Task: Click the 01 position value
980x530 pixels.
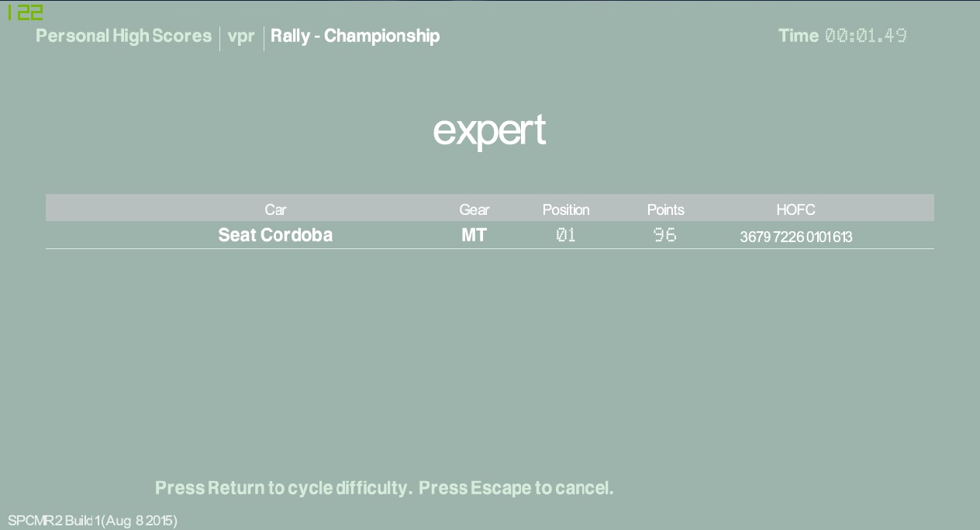Action: point(566,235)
